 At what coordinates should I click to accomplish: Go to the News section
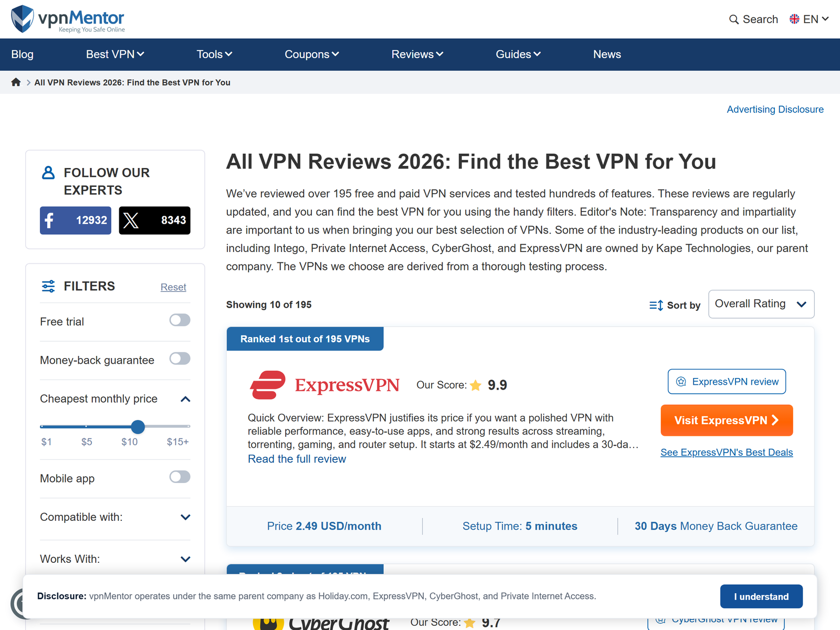(607, 54)
